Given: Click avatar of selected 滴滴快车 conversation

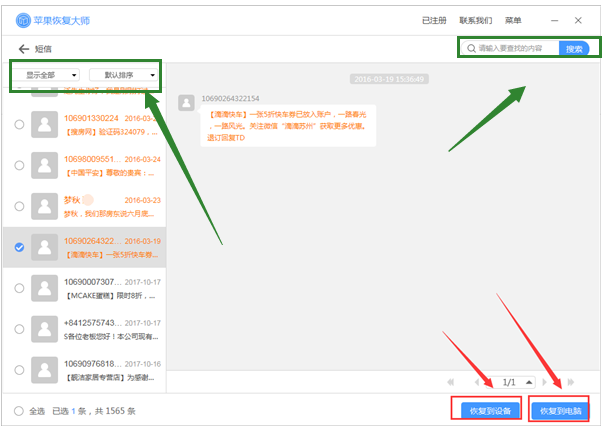Looking at the screenshot, I should tap(45, 247).
